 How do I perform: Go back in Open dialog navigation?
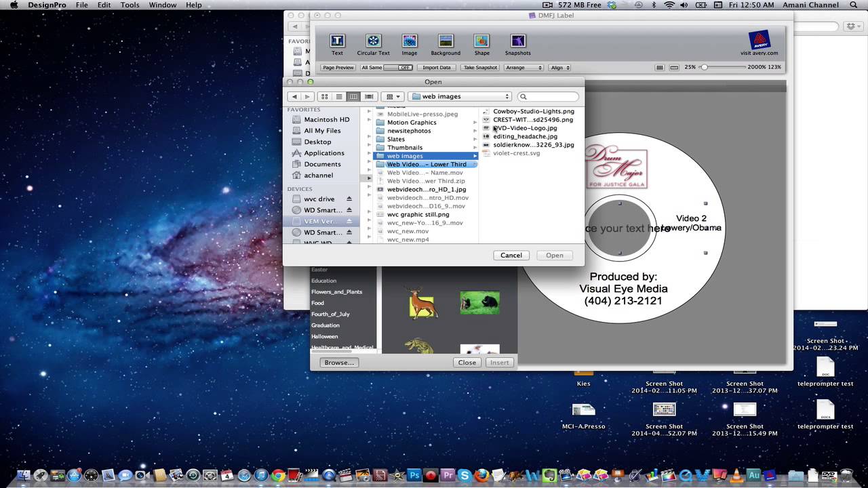point(294,97)
